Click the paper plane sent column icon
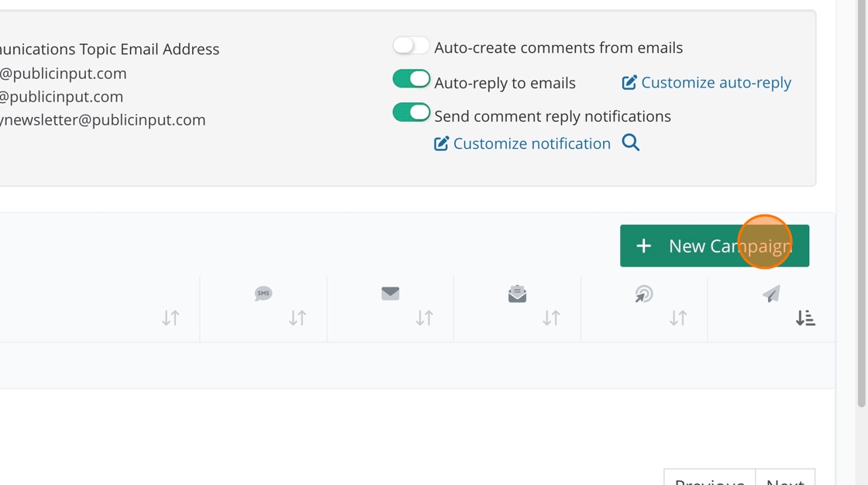 click(771, 294)
